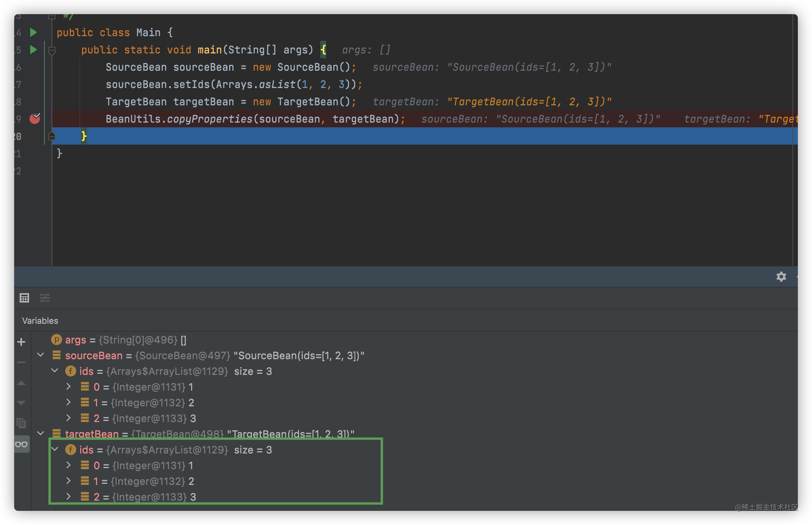The image size is (812, 525).
Task: Click run arrow beside main method
Action: 33,50
